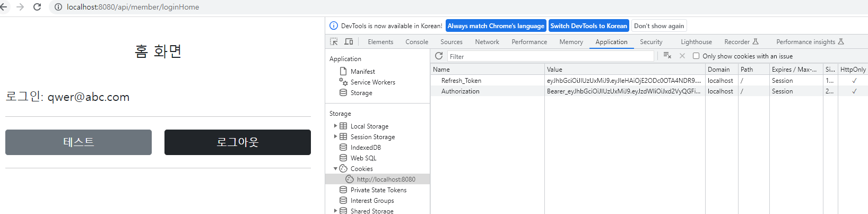Expand the Session Storage tree node
The height and width of the screenshot is (214, 868).
pyautogui.click(x=335, y=136)
